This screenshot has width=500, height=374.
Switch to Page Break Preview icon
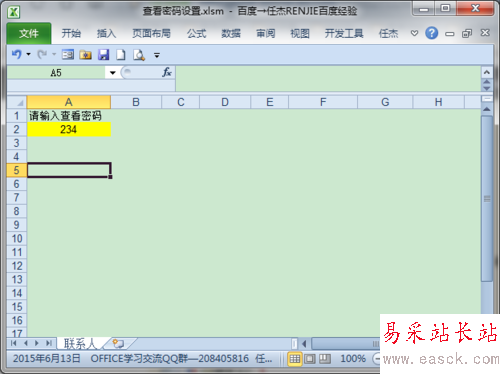tap(325, 359)
